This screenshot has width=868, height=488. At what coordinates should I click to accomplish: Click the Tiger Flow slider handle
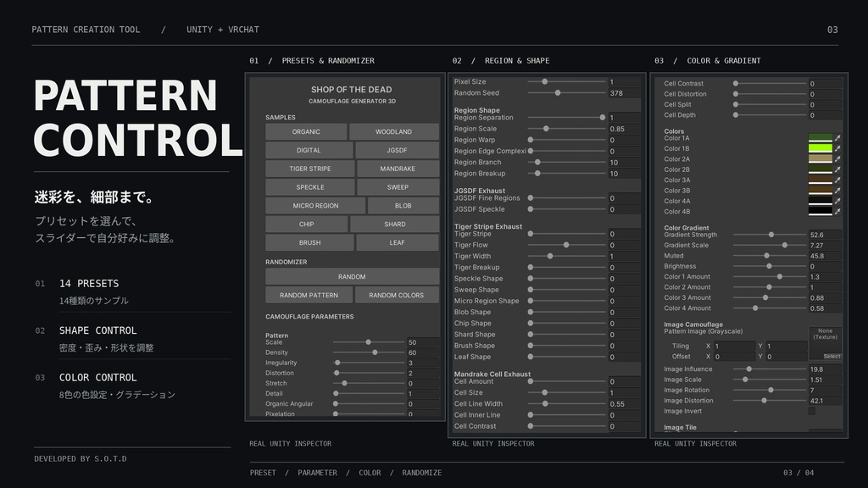pos(565,245)
